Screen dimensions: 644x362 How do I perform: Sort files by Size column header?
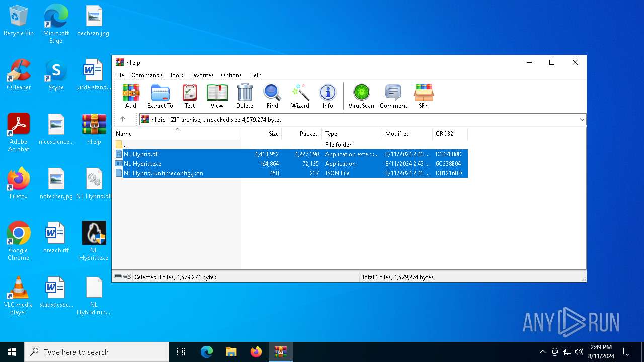[262, 134]
